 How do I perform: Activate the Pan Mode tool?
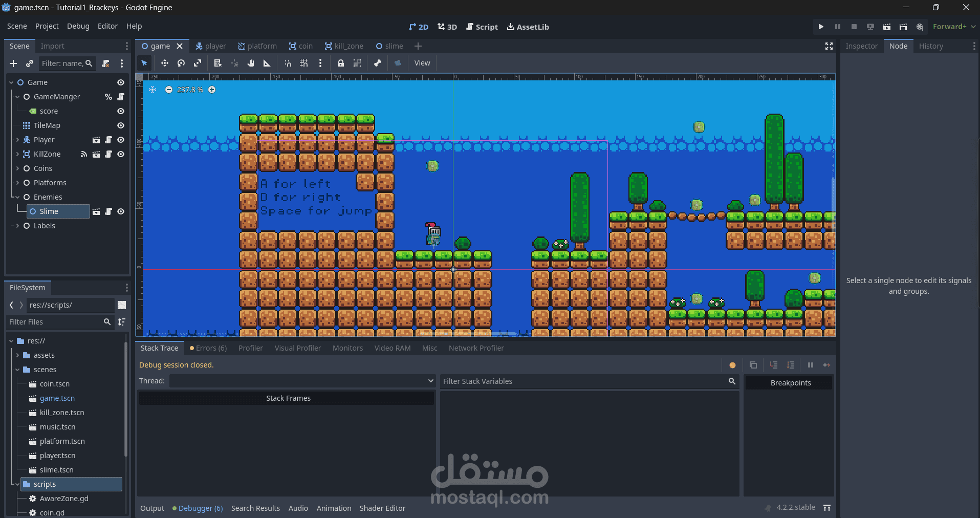[x=250, y=63]
